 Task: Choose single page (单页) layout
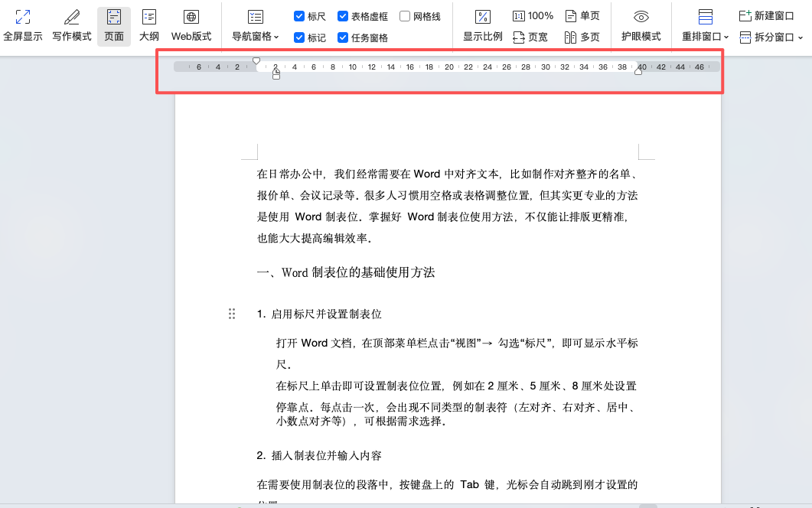point(582,16)
